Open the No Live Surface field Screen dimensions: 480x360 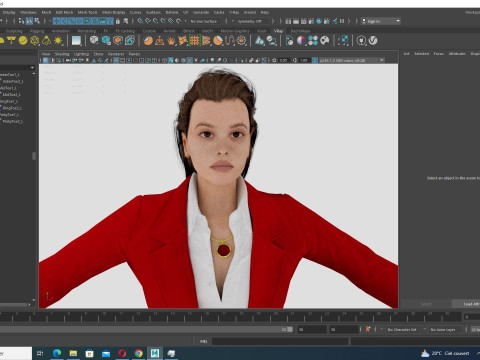pos(206,21)
